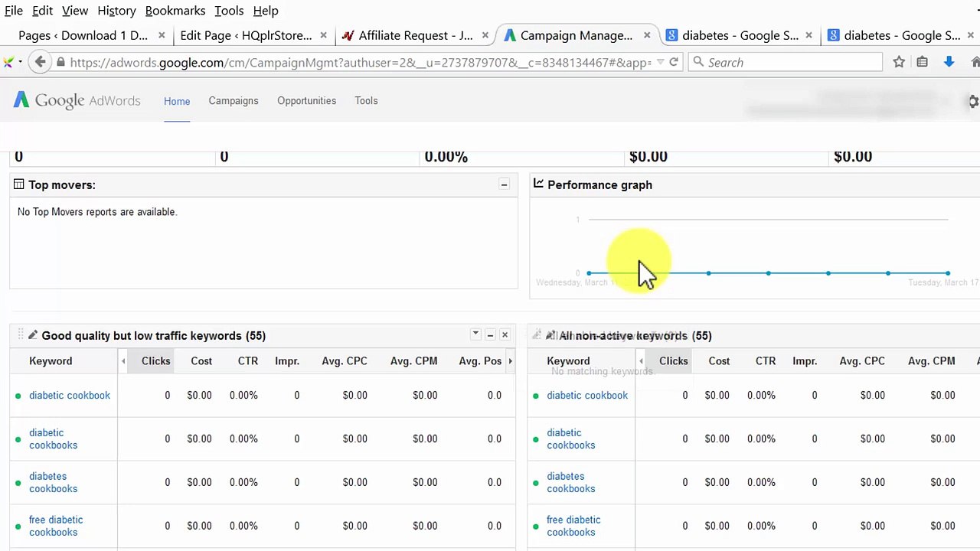Open diabetes cookbooks keyword in left table

[53, 482]
